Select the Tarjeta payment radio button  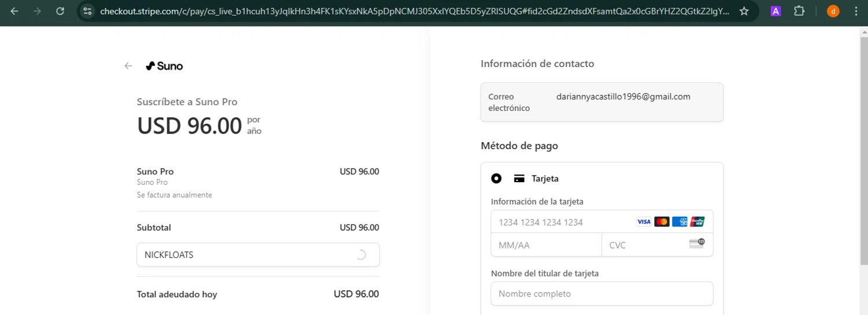point(496,179)
